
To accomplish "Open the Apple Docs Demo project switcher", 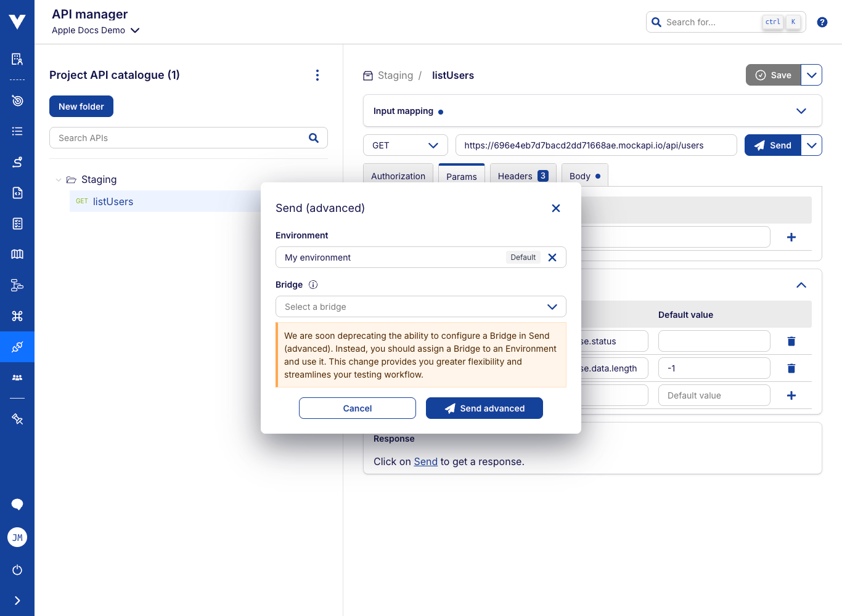I will [x=96, y=30].
